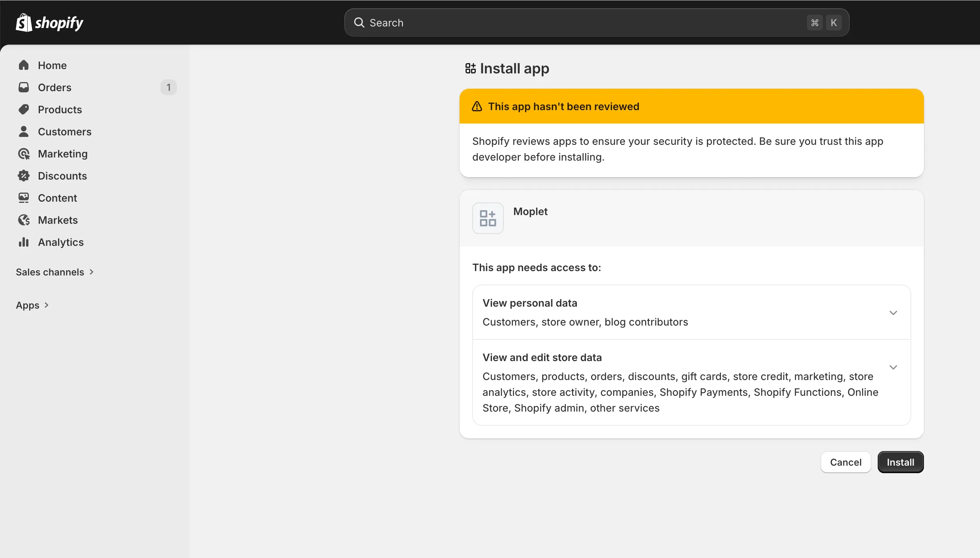Click the Analytics bar chart icon
The height and width of the screenshot is (558, 980).
24,242
